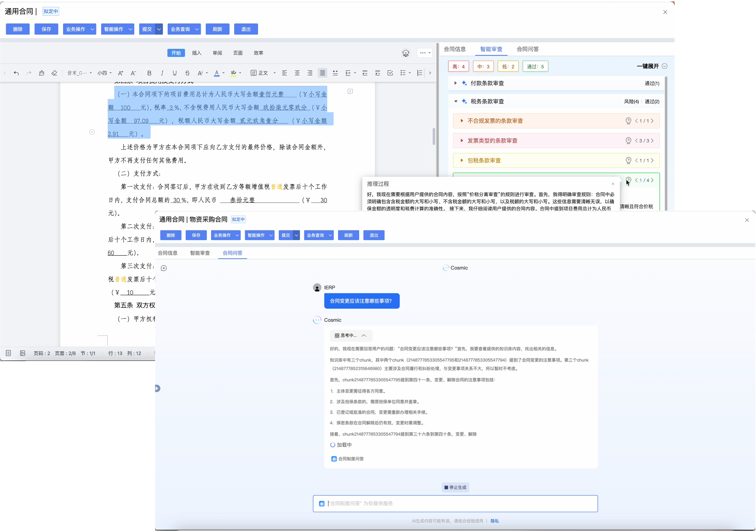Click the AI assistant face icon
This screenshot has width=756, height=532.
click(406, 53)
